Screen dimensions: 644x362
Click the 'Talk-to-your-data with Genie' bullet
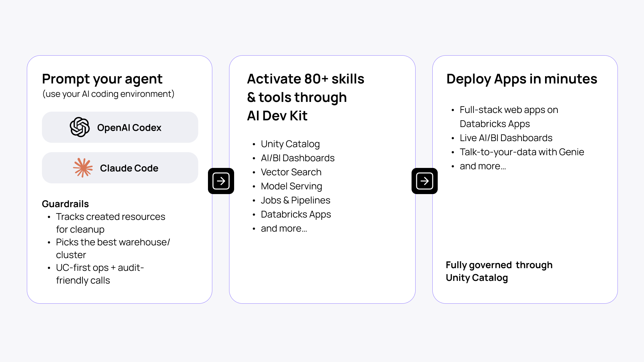point(522,152)
